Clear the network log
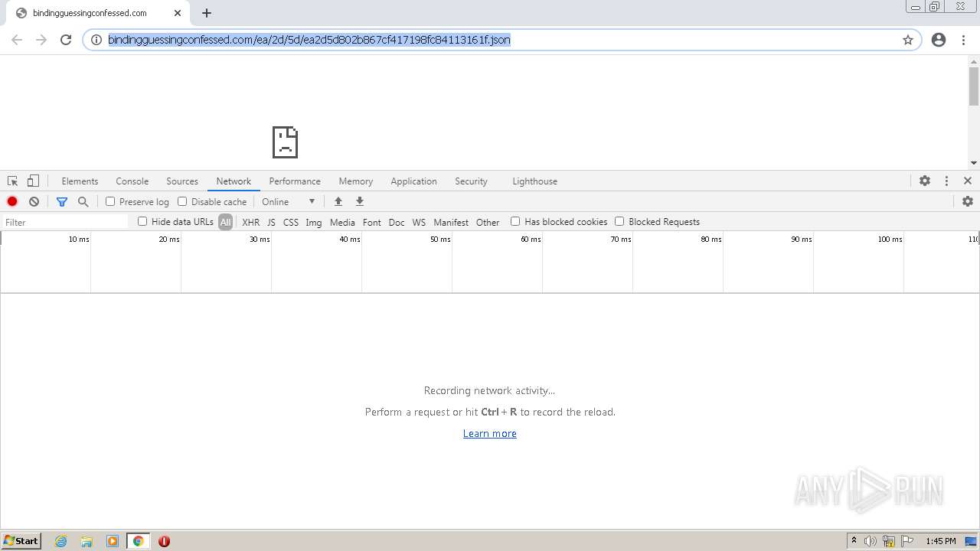 tap(34, 201)
